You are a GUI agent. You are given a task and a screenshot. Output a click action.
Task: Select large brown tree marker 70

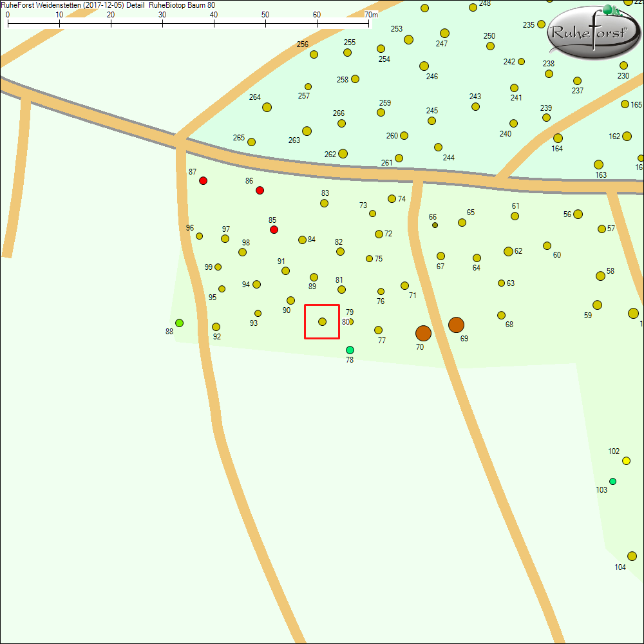(423, 333)
